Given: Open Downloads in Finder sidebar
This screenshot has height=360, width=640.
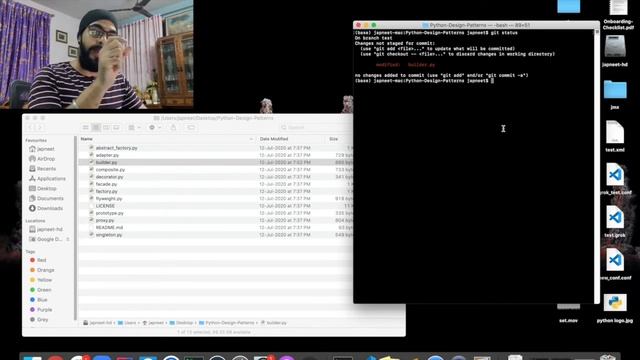Looking at the screenshot, I should (46, 208).
